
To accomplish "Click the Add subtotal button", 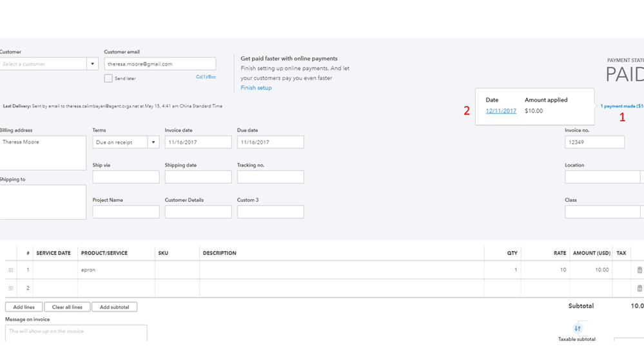I will 114,307.
